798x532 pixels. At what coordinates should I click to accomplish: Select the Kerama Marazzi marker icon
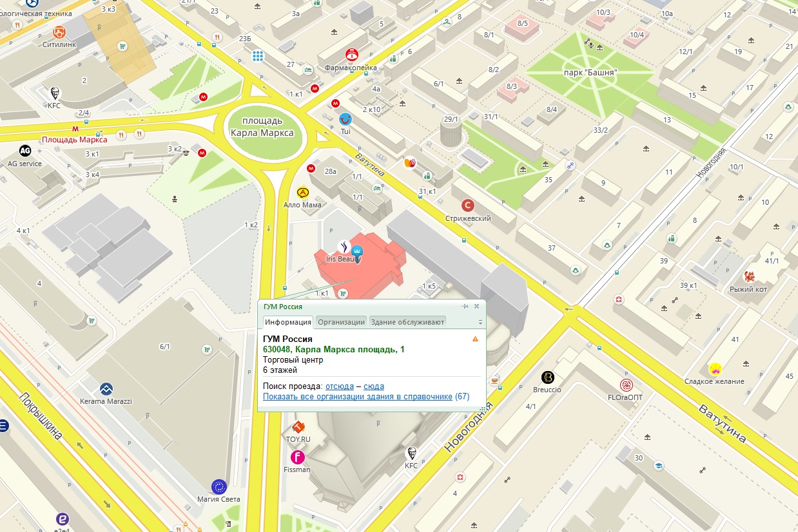pos(106,389)
